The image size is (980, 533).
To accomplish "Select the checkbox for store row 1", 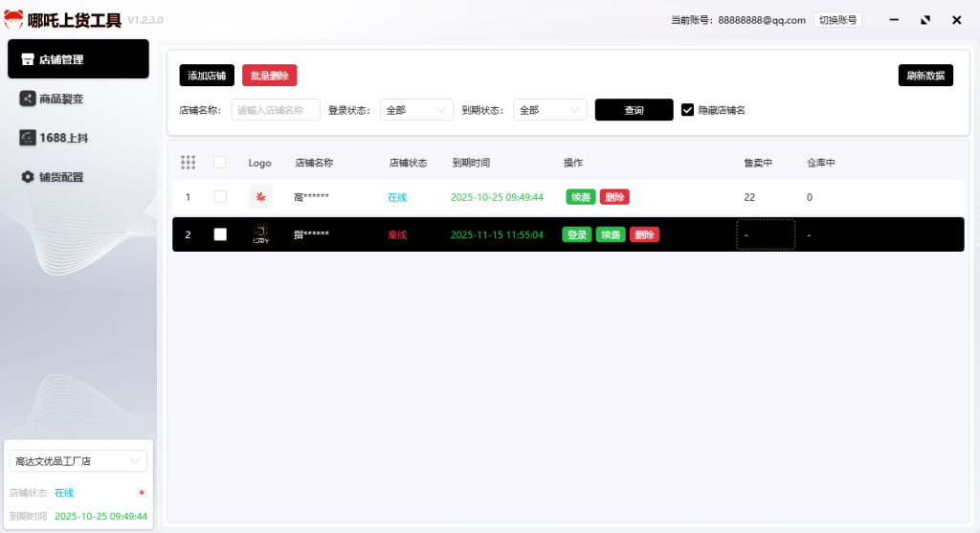I will (220, 197).
